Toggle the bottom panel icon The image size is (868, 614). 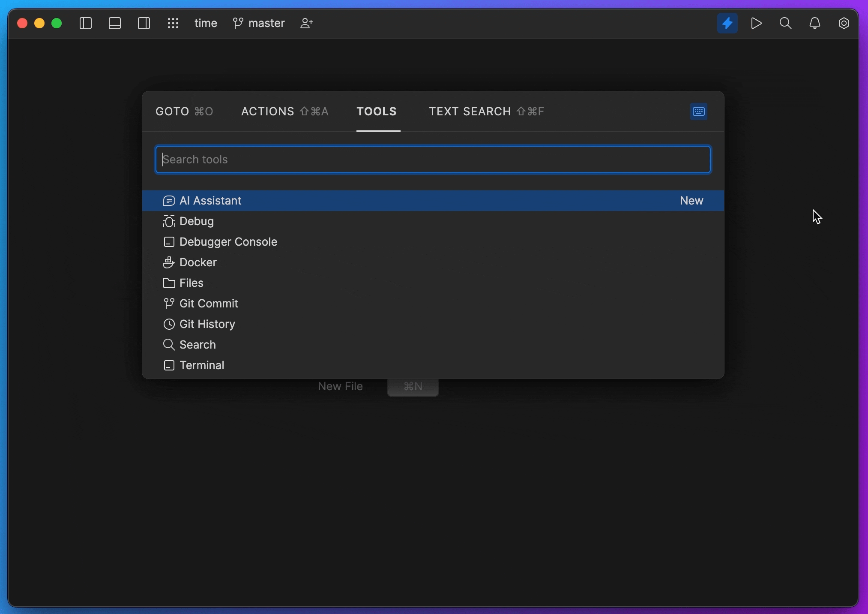pyautogui.click(x=115, y=23)
